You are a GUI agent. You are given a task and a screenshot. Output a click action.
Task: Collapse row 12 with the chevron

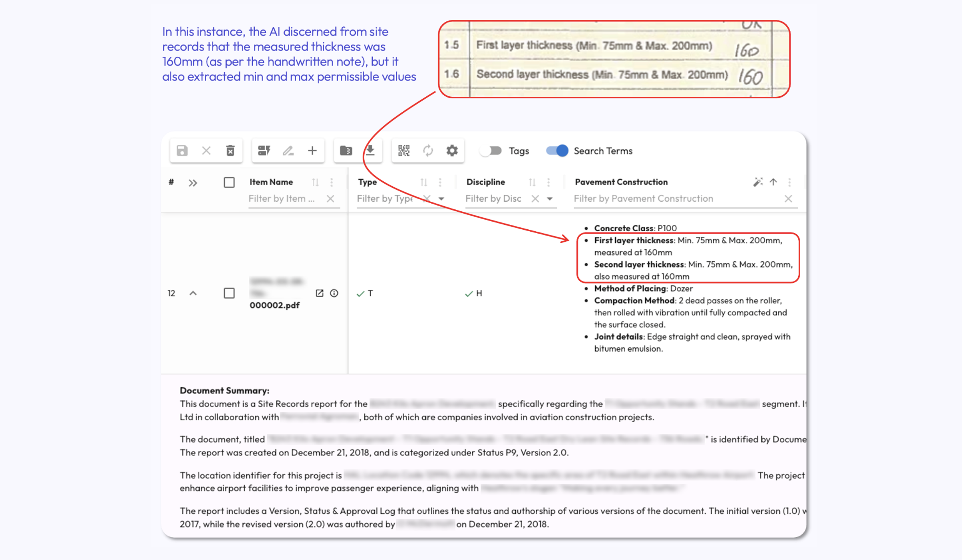coord(193,293)
